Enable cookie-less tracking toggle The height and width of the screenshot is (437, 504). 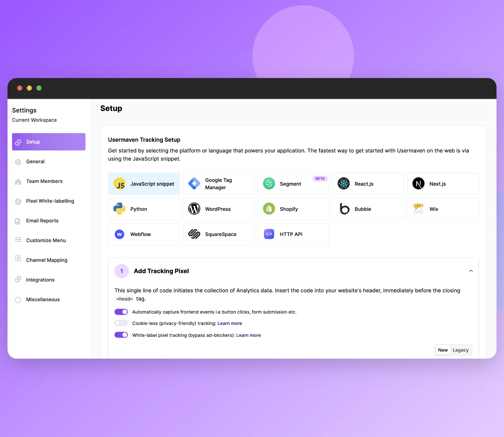point(121,323)
